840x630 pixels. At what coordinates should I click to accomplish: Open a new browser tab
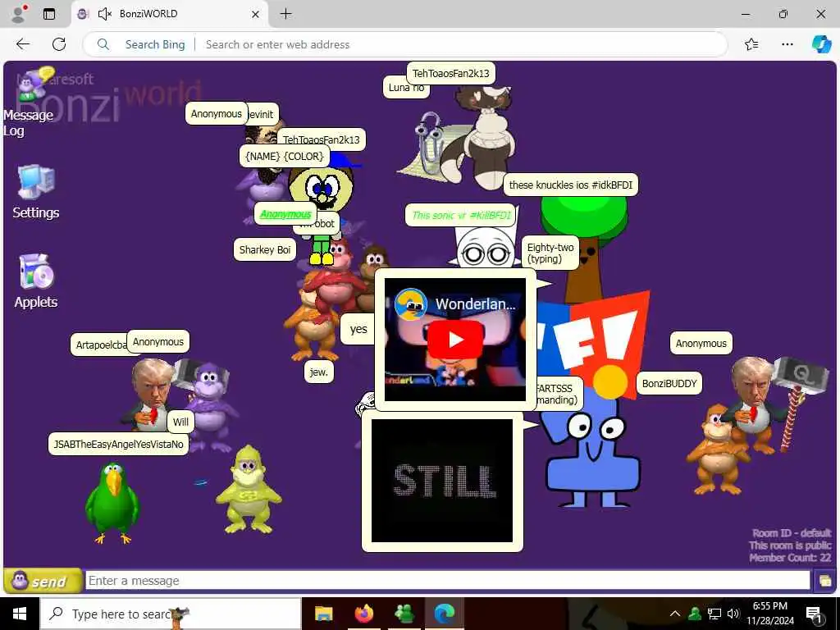tap(286, 14)
